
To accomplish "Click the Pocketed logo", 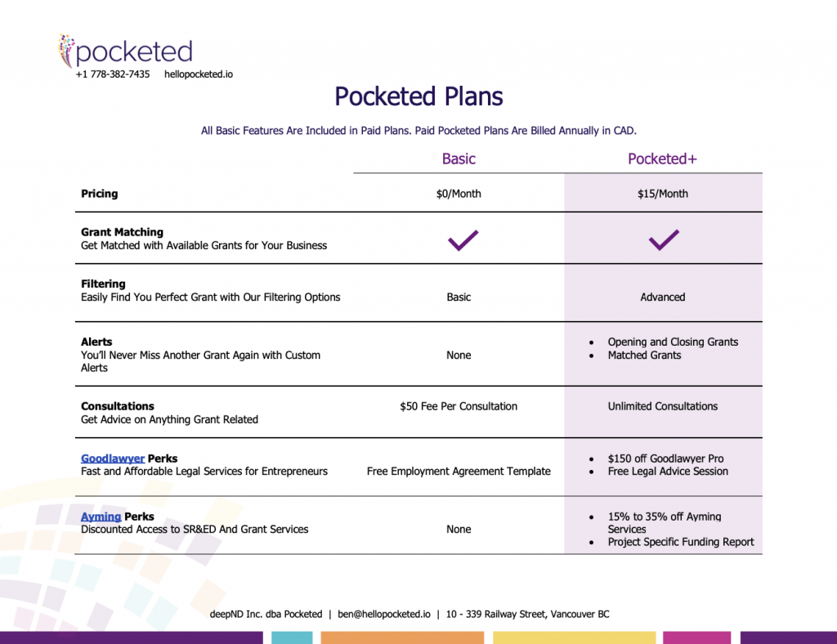I will pos(125,51).
